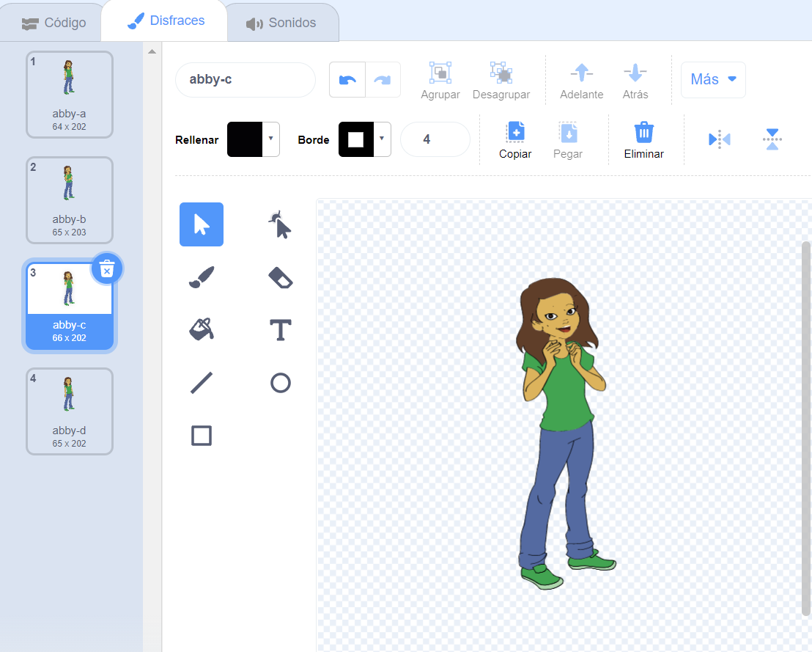The width and height of the screenshot is (812, 652).
Task: Open the Borde color dropdown arrow
Action: (382, 139)
